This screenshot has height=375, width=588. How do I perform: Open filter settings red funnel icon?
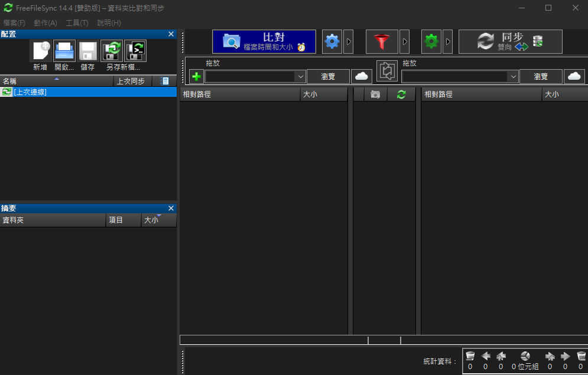[382, 41]
